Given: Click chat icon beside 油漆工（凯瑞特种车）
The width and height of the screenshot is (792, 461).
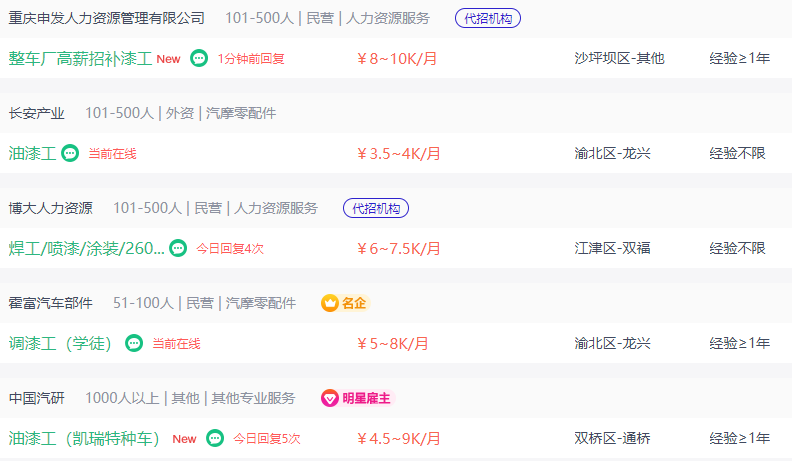Looking at the screenshot, I should (x=215, y=438).
